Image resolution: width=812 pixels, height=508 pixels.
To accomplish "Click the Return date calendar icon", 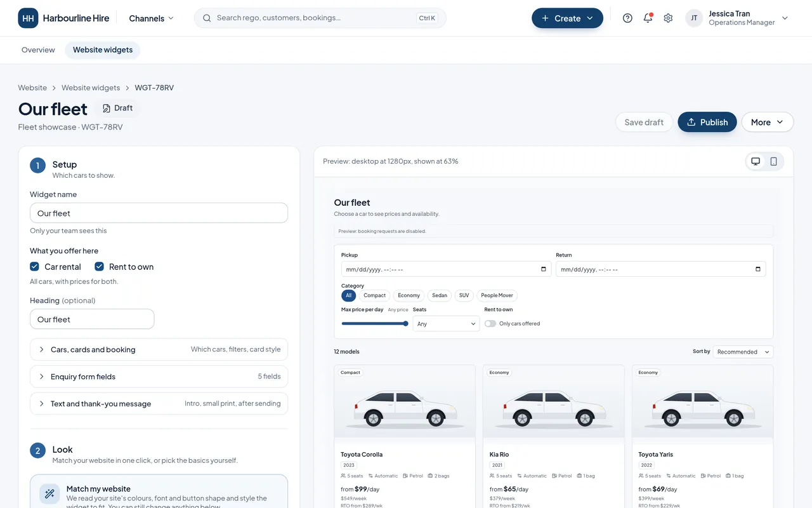I will coord(758,269).
